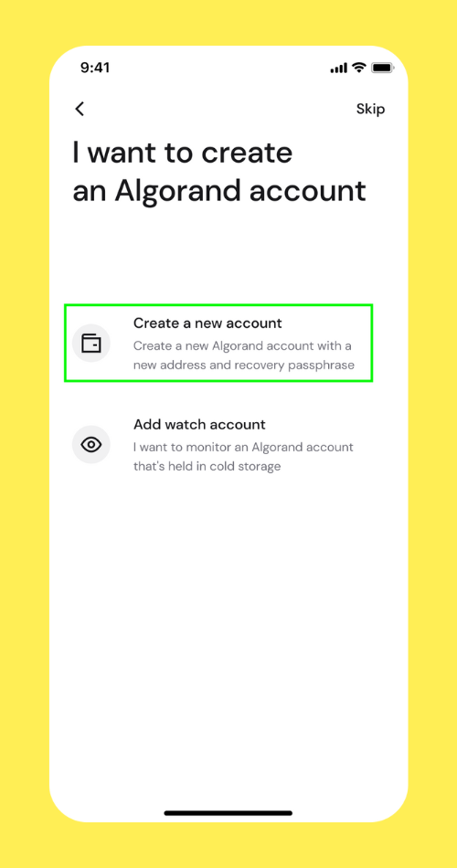Tap the home indicator bar at bottom
This screenshot has width=457, height=868.
(228, 813)
